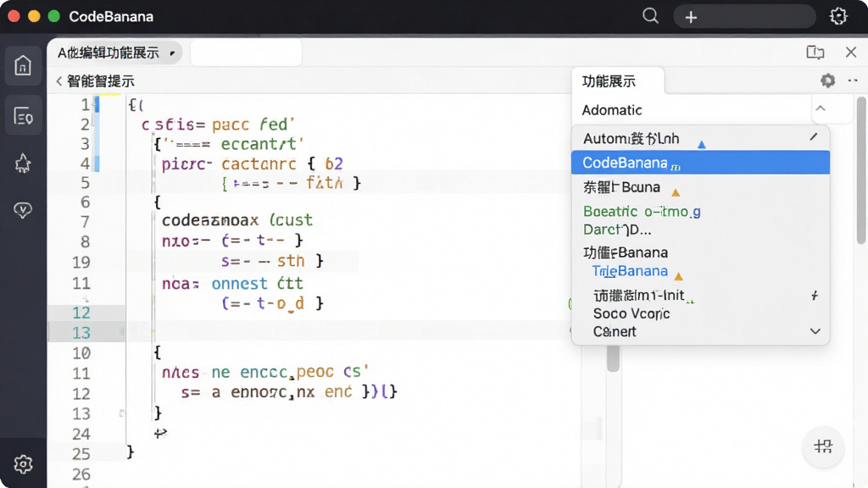This screenshot has height=488, width=868.
Task: Click the orange triangle by Bcuna
Action: click(x=676, y=192)
